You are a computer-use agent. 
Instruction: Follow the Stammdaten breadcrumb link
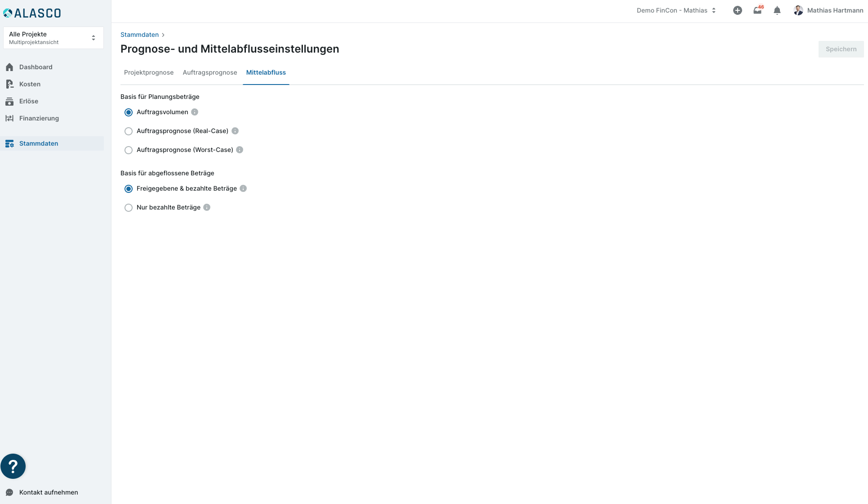click(139, 35)
